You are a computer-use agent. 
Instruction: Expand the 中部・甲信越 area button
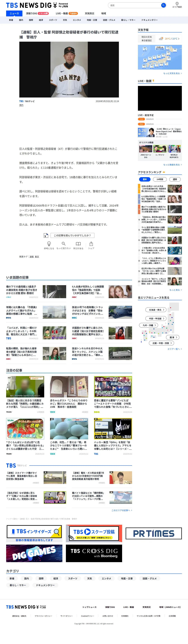156,318
